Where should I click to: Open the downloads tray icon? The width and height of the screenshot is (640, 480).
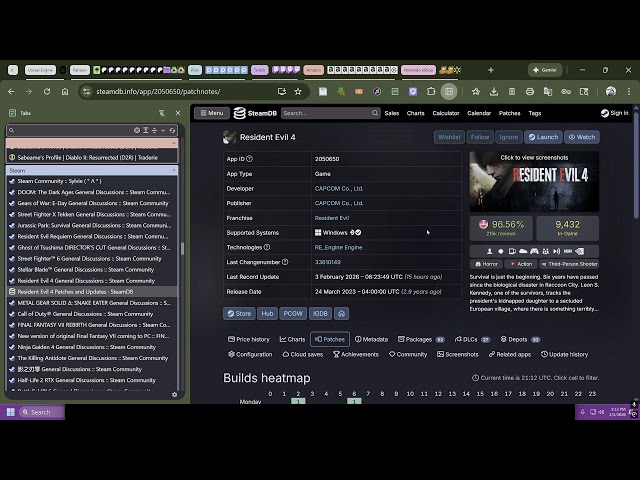pos(493,91)
